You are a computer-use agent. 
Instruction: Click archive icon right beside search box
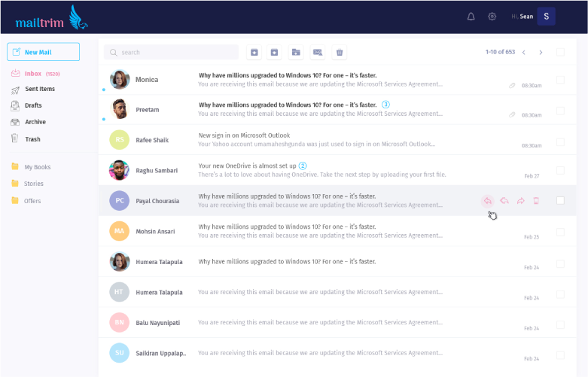point(254,52)
